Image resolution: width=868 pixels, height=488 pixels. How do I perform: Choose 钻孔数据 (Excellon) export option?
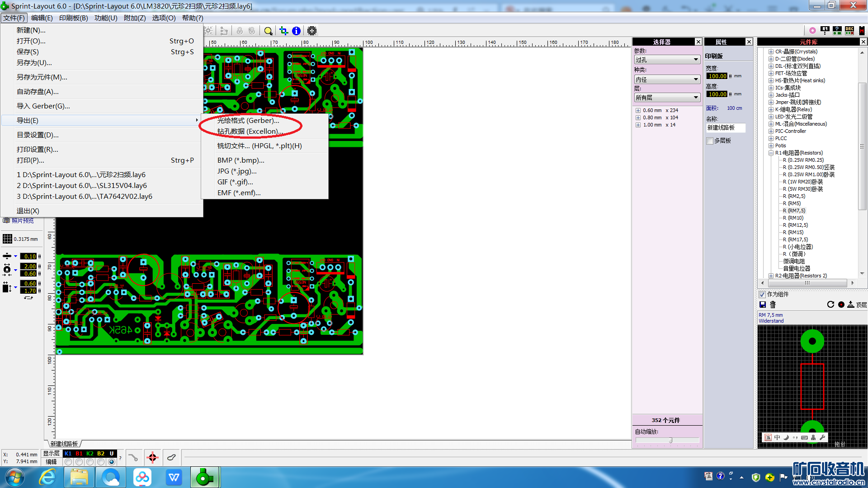point(250,131)
